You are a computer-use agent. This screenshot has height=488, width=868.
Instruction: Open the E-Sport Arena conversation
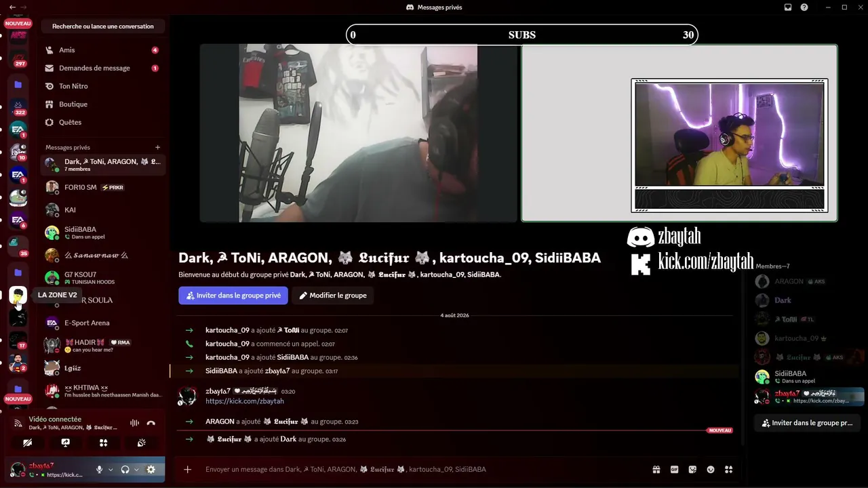click(102, 323)
